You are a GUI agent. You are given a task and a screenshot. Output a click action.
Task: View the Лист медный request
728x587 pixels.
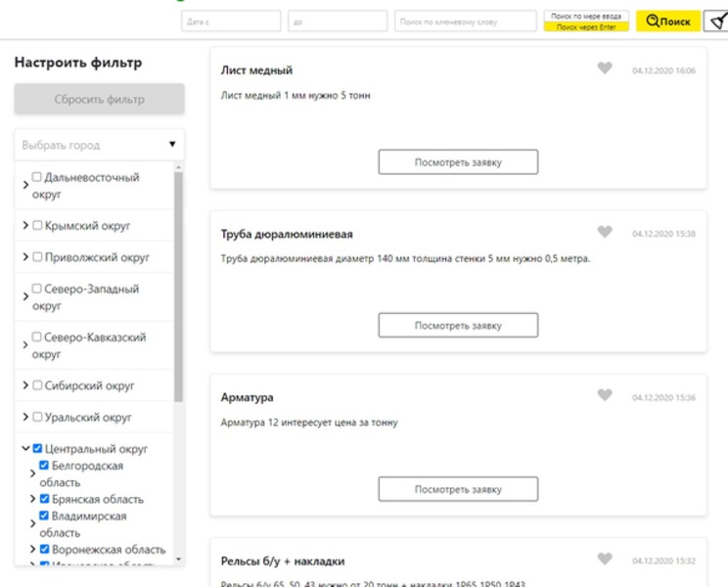[x=458, y=162]
